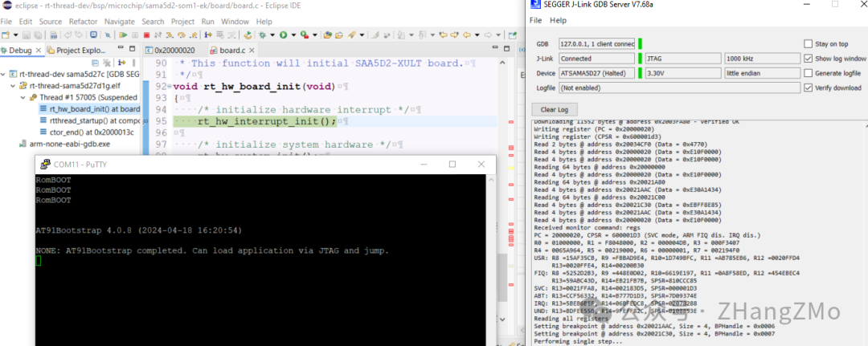Click the Clear Log button
Viewport: 868px width, 346px height.
coord(554,109)
